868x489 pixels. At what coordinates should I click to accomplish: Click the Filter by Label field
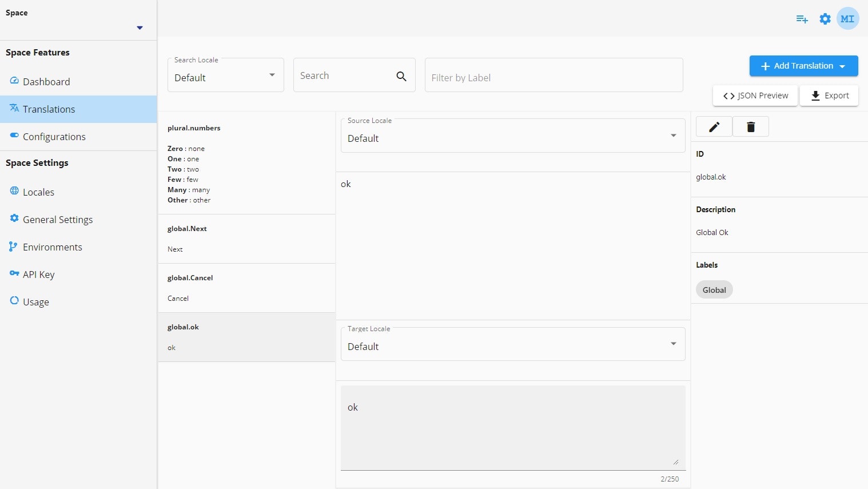coord(554,75)
